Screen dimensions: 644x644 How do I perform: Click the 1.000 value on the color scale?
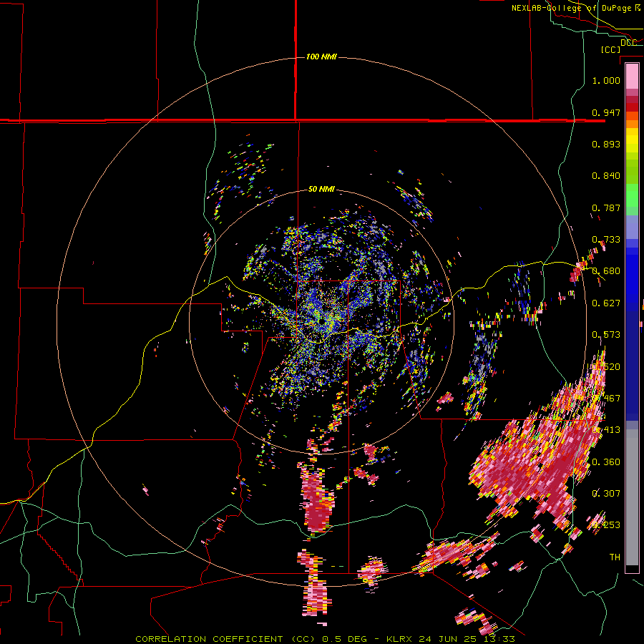606,80
